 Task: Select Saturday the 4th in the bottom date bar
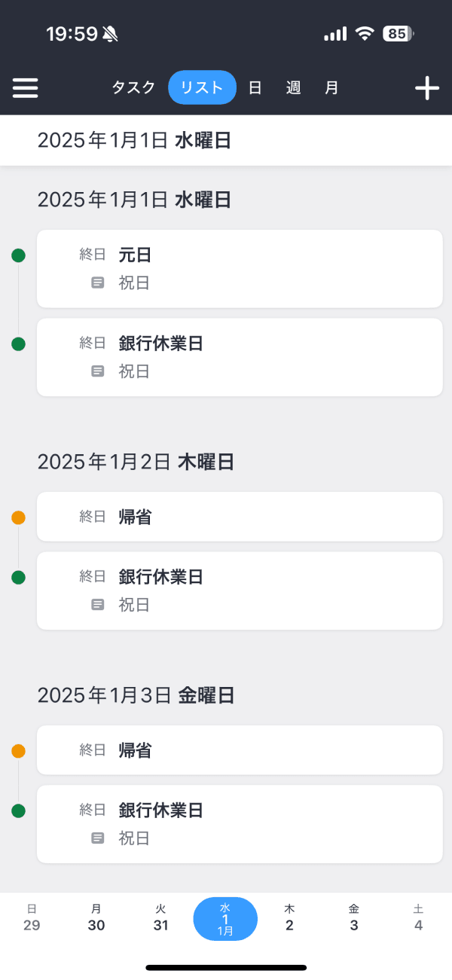tap(418, 919)
